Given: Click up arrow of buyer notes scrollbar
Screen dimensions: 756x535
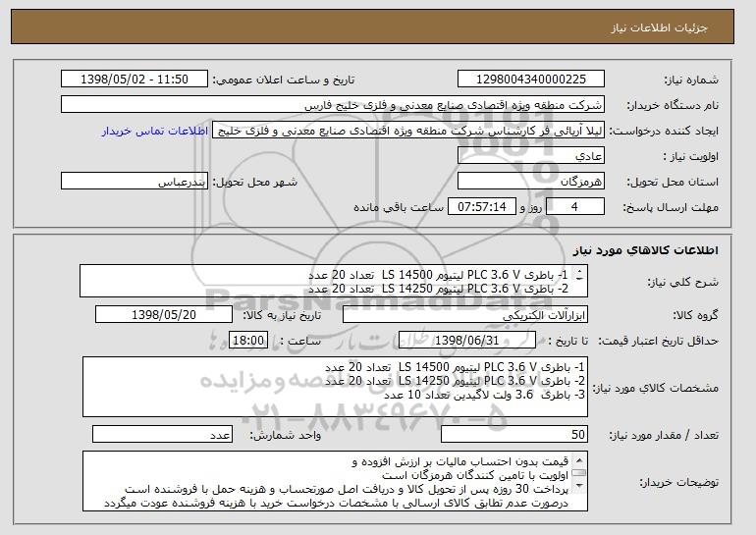Looking at the screenshot, I should (579, 458).
